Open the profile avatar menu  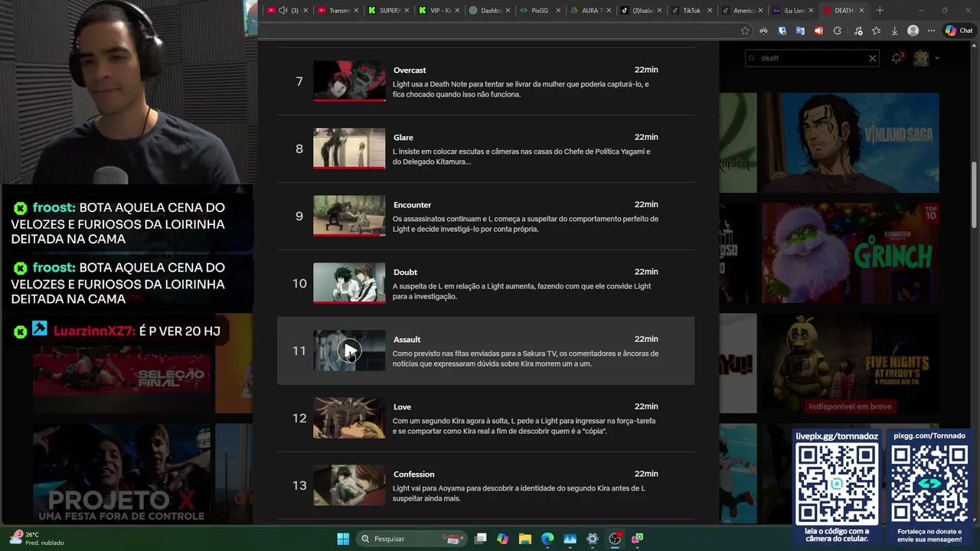[x=921, y=58]
